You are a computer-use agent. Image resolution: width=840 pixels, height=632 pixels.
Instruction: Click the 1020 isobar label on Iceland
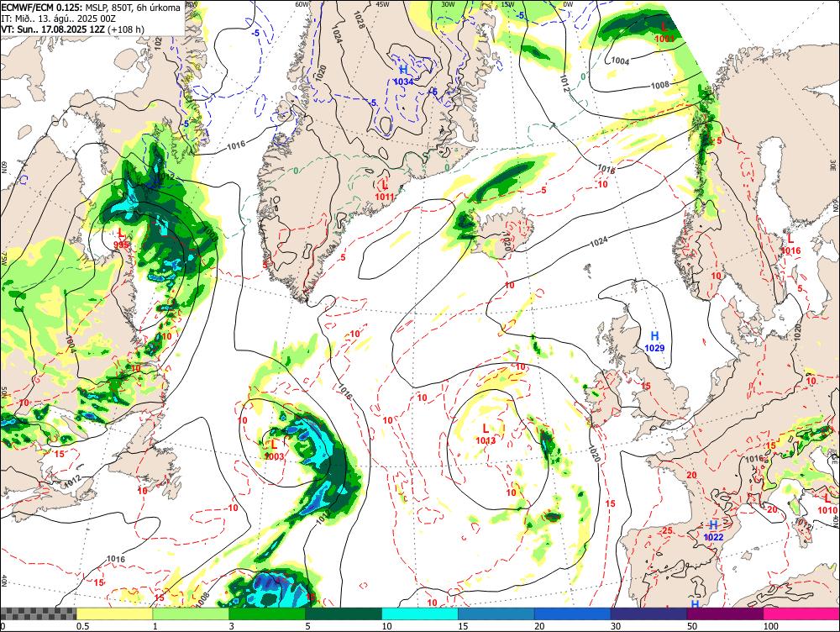tap(506, 245)
